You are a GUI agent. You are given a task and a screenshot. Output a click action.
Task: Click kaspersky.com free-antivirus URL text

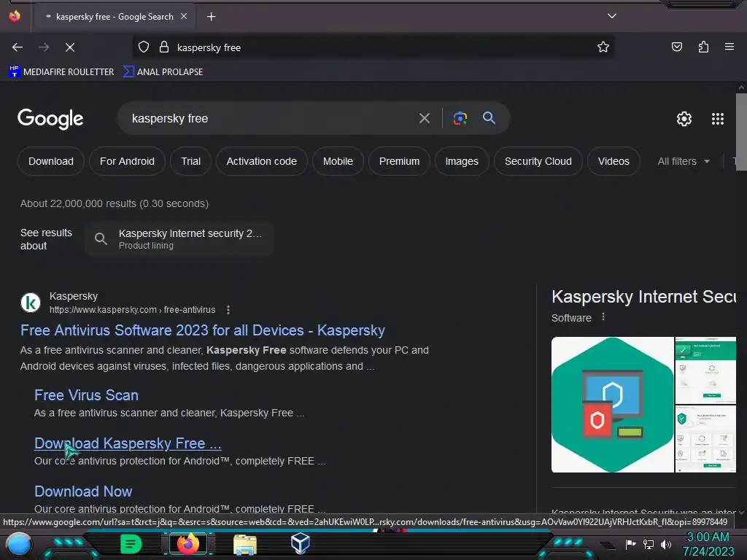(x=133, y=309)
